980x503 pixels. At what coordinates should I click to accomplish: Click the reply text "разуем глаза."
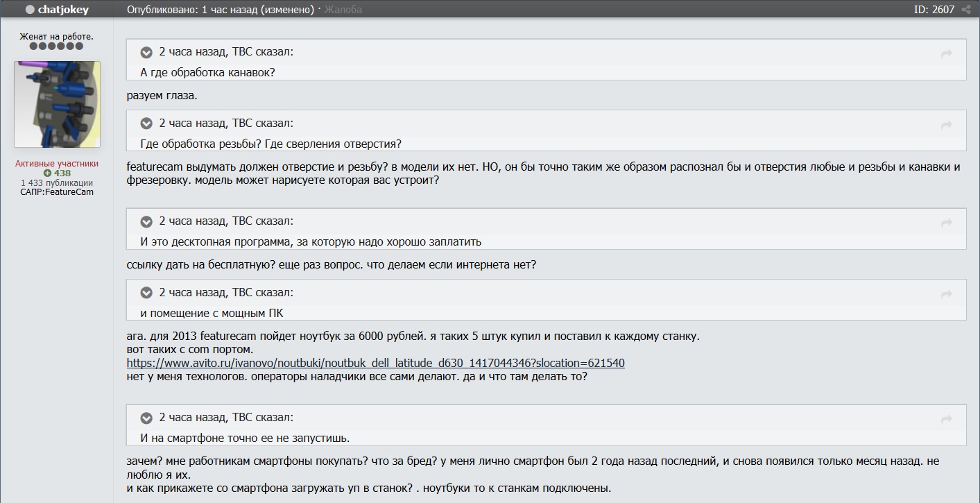(162, 96)
